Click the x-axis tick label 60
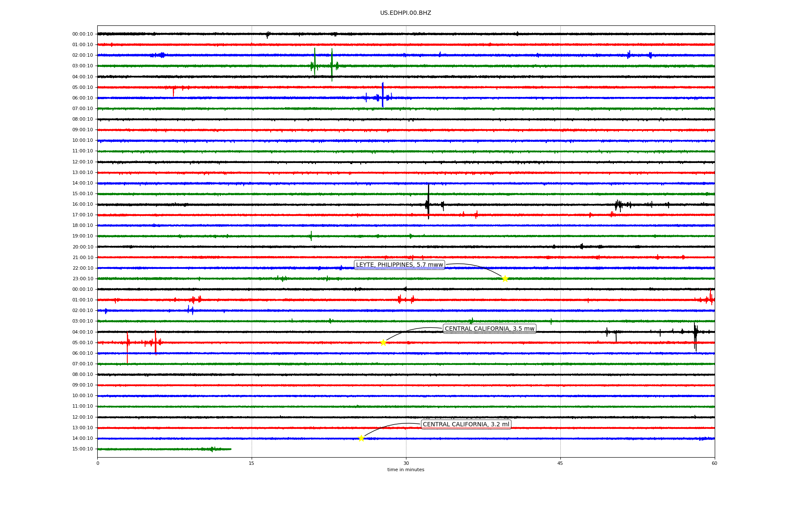 (x=714, y=463)
